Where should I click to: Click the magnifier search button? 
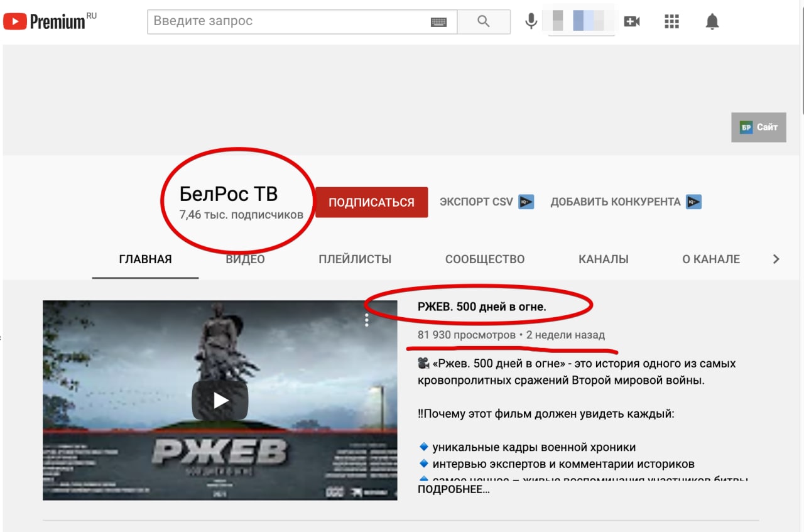pos(483,21)
